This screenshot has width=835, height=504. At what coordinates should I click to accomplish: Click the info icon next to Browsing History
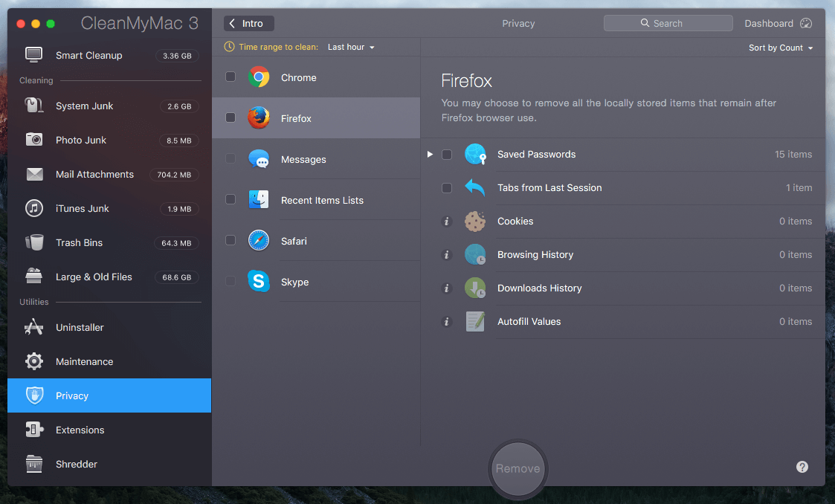447,255
